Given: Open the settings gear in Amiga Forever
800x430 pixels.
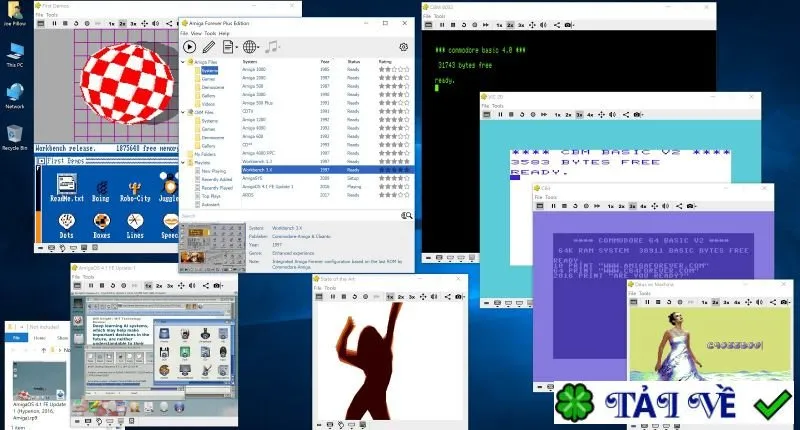Looking at the screenshot, I should 403,47.
